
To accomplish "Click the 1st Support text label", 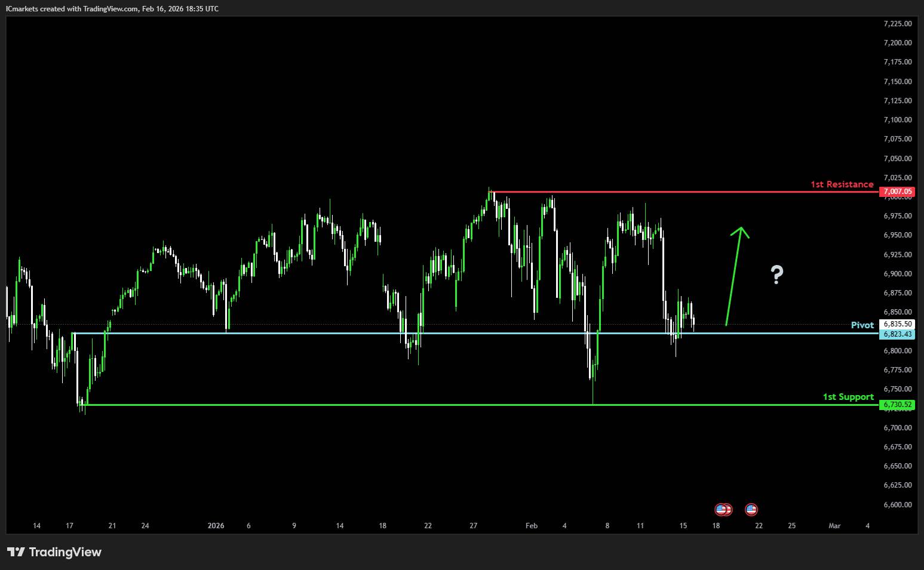I will tap(848, 397).
